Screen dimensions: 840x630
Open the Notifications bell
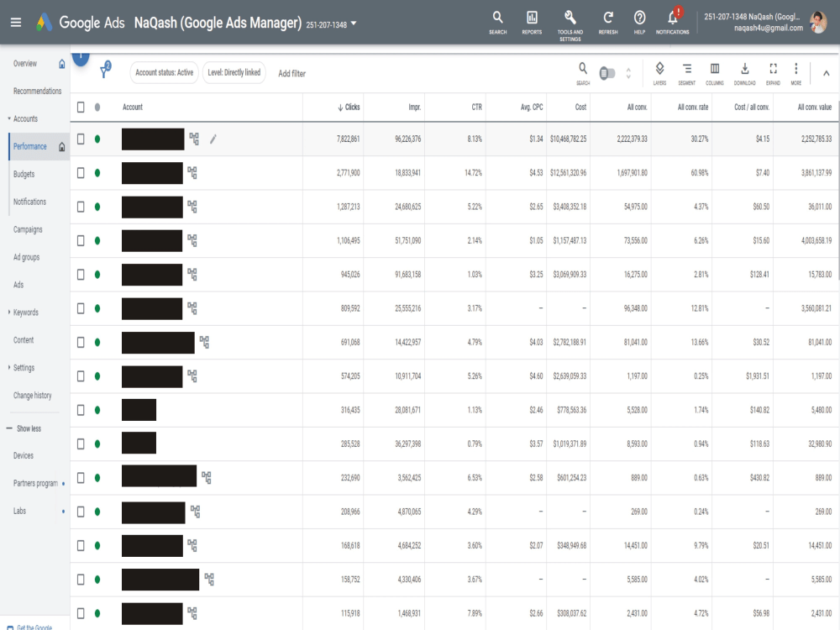(672, 22)
